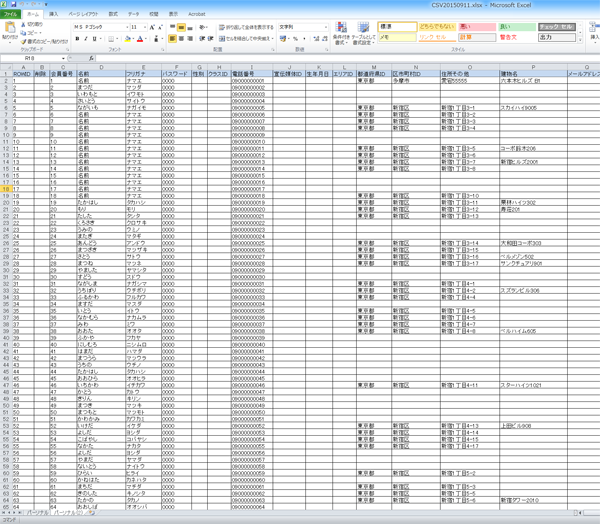This screenshot has height=524, width=600.
Task: Click the Percent Style icon
Action: (x=295, y=39)
